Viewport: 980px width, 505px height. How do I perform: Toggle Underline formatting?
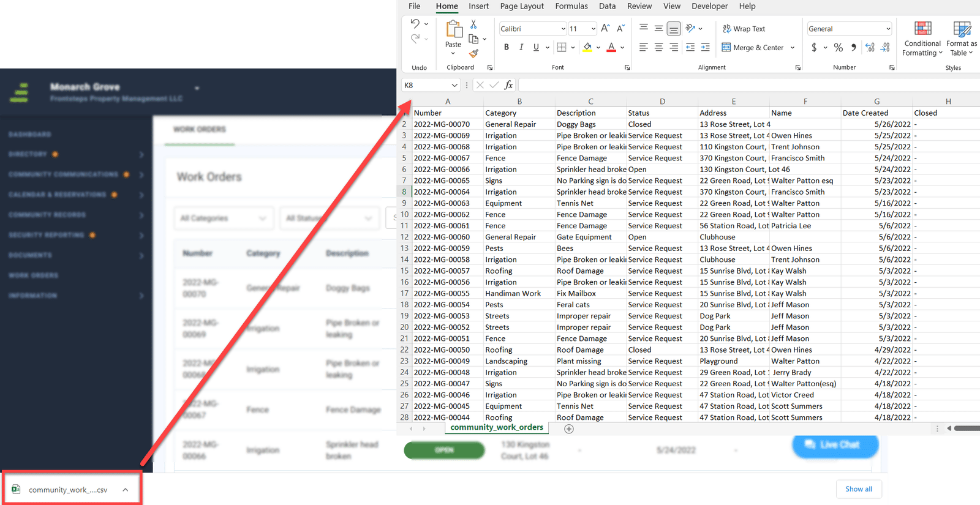pos(536,47)
